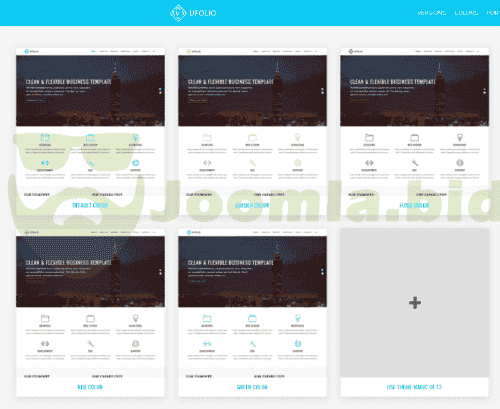This screenshot has width=500, height=409.
Task: Open the Versions menu item in header
Action: point(432,13)
